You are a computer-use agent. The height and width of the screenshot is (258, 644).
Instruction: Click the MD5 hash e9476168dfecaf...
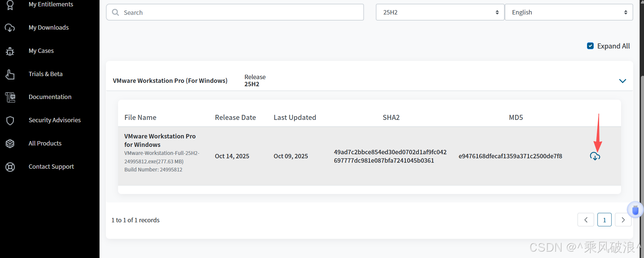[x=510, y=156]
